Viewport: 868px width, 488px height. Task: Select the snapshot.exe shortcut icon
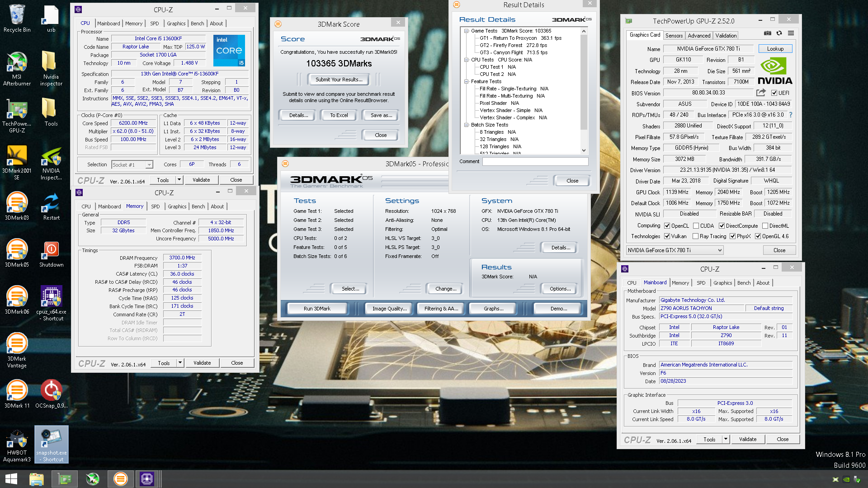pos(51,445)
